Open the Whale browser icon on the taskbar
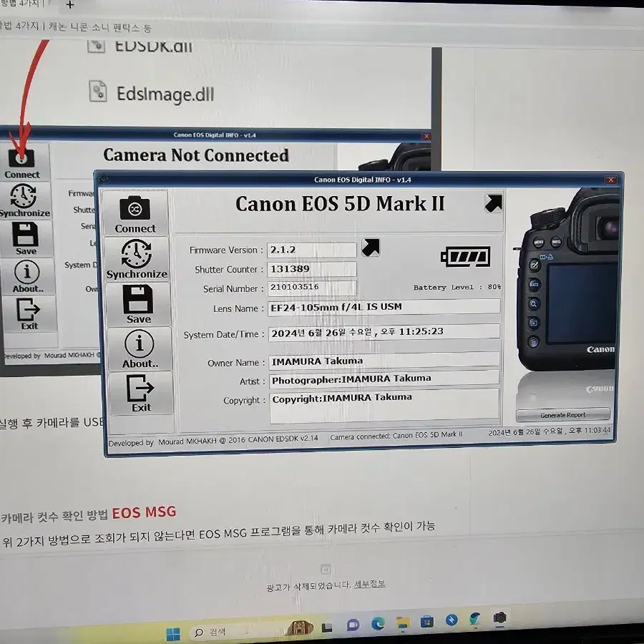Screen dimensions: 644x644 475,618
